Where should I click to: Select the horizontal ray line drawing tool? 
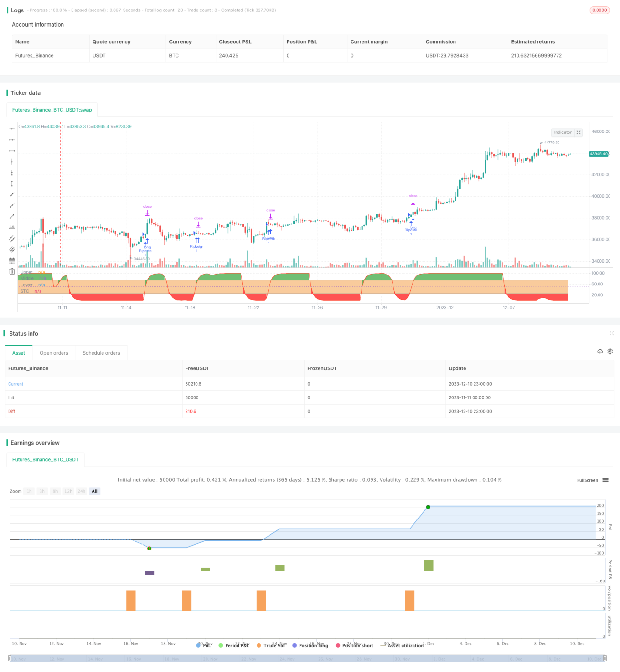click(12, 140)
